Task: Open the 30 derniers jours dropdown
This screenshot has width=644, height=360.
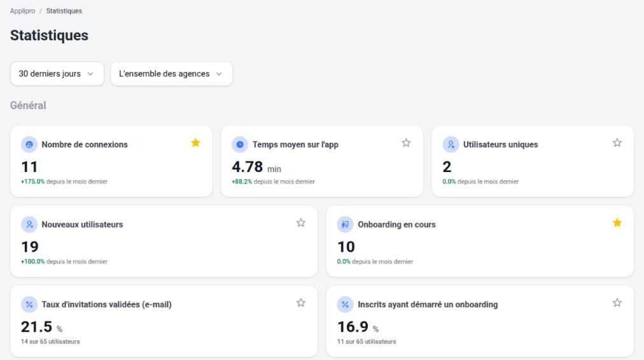Action: click(57, 74)
